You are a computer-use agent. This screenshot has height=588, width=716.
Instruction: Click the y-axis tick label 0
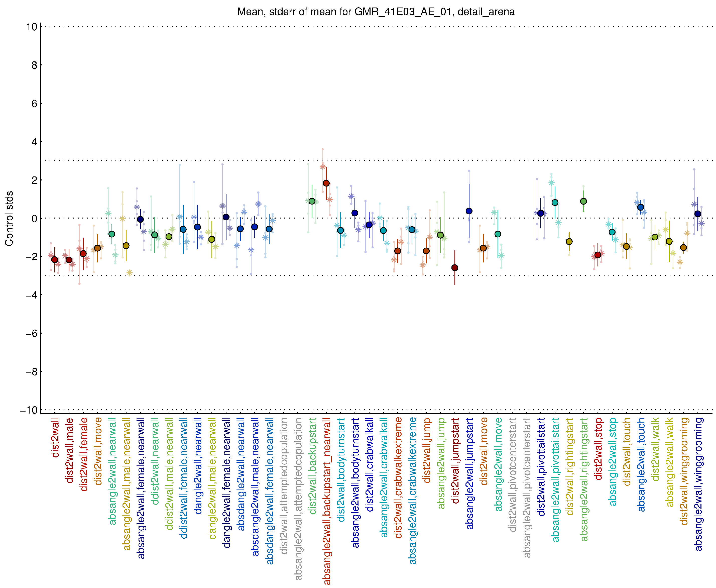tap(34, 219)
